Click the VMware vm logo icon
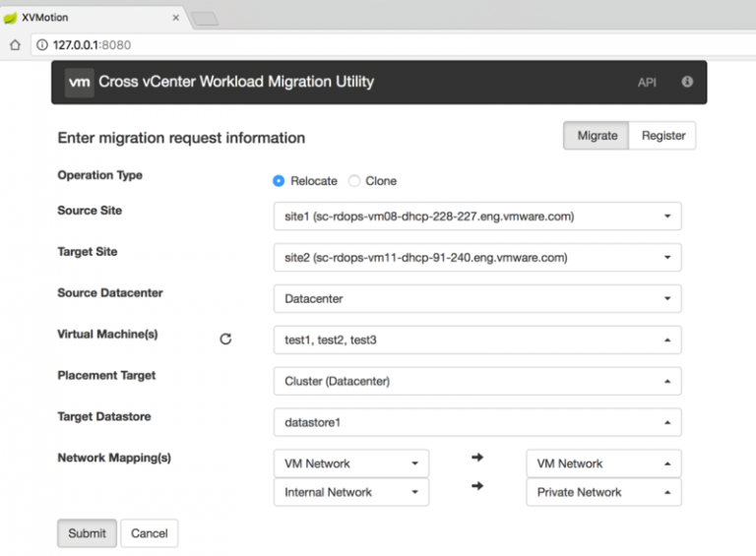The width and height of the screenshot is (756, 556). pos(80,82)
